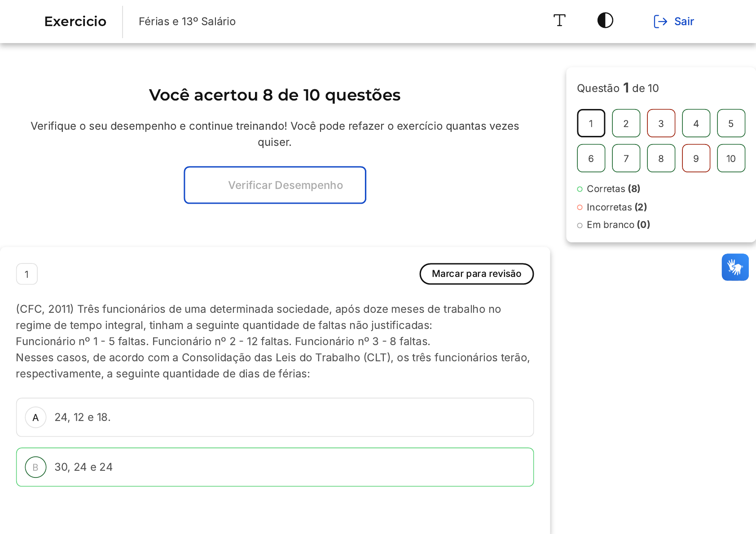Toggle the high contrast mode icon
This screenshot has height=534, width=756.
[605, 21]
